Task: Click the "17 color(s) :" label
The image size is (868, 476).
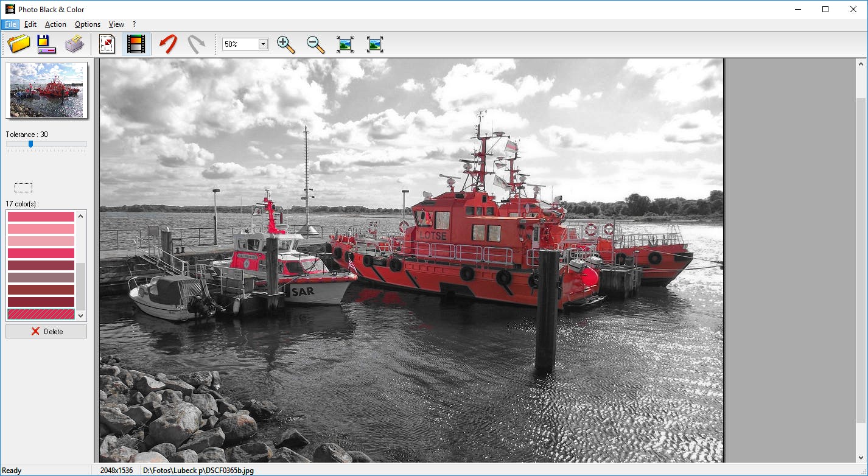Action: click(22, 203)
